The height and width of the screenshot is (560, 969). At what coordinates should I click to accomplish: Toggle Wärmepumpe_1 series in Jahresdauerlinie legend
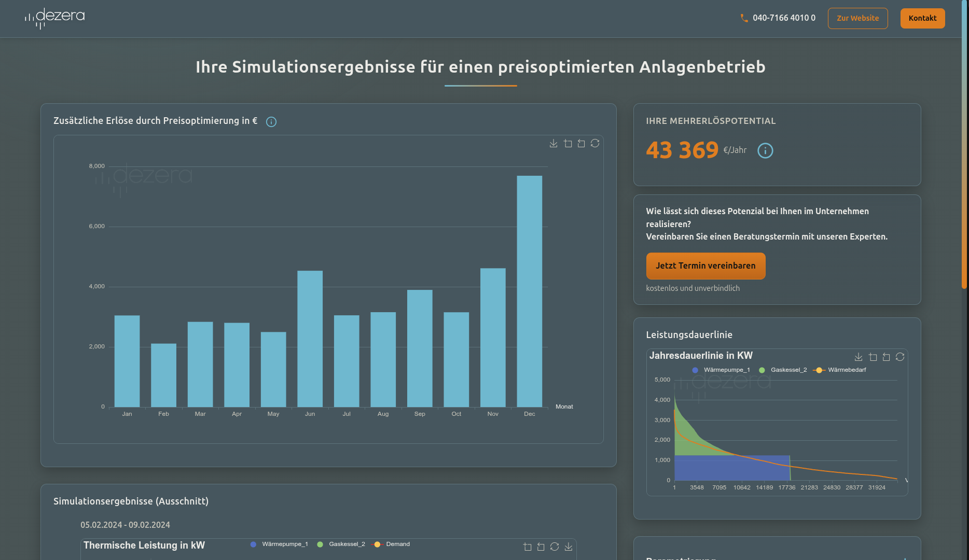pos(721,370)
